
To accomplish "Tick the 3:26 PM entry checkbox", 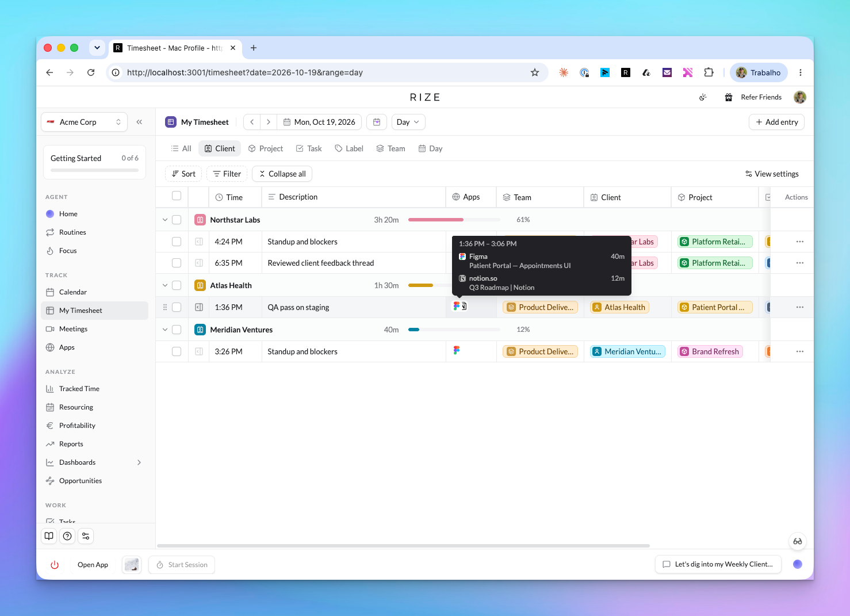I will [x=177, y=351].
